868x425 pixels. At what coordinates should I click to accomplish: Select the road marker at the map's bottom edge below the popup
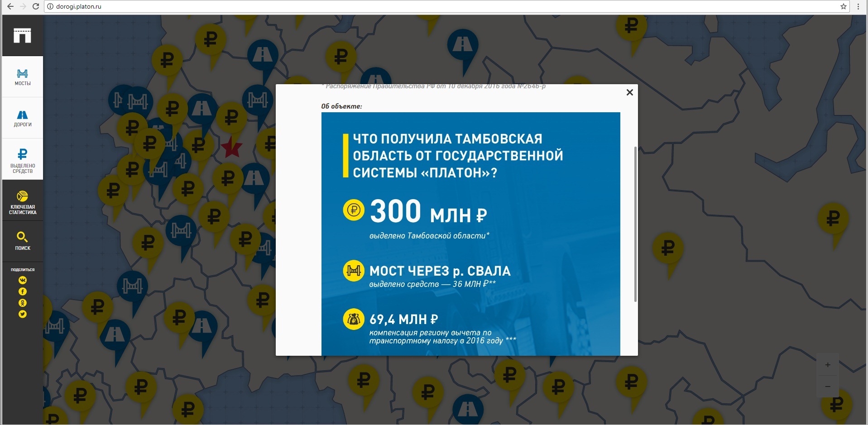(x=468, y=409)
